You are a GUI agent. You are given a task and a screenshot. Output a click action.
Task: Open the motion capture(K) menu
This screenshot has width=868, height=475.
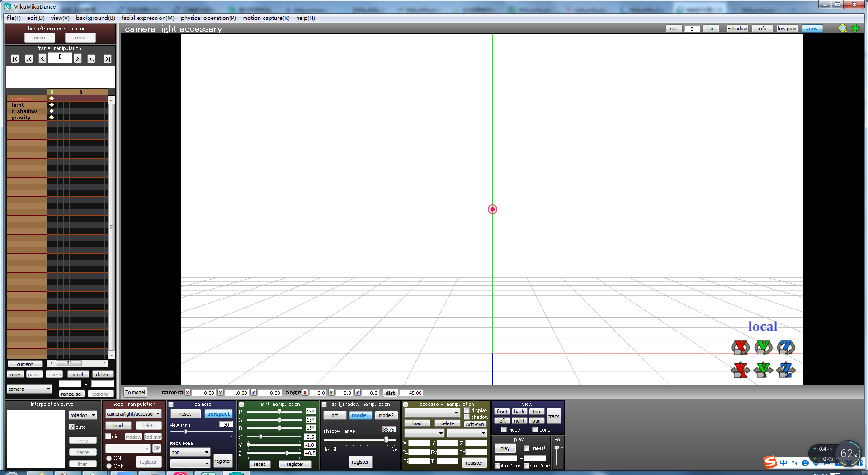pyautogui.click(x=266, y=18)
